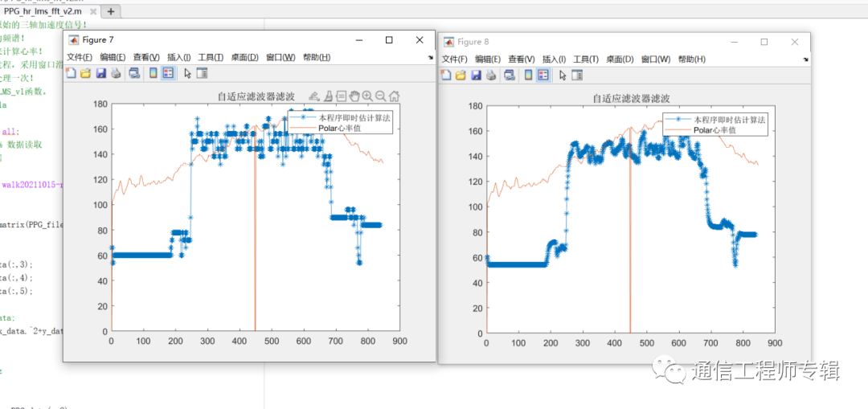Click legend entry 本程序即时估计算法 in Figure 7

(354, 117)
